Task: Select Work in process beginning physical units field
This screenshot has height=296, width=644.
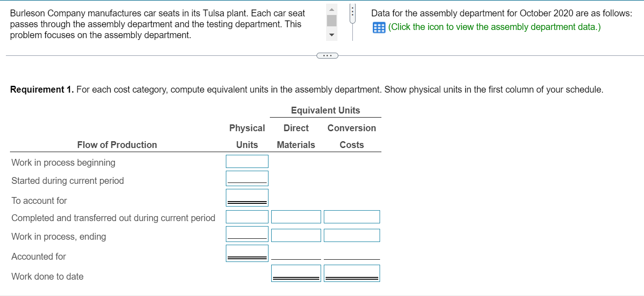Action: [x=247, y=161]
